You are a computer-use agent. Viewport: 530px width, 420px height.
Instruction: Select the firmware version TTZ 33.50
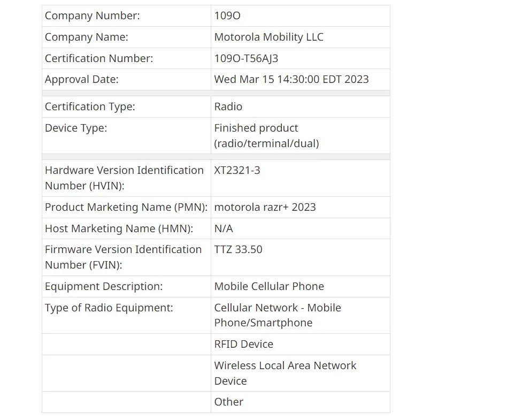pyautogui.click(x=238, y=249)
